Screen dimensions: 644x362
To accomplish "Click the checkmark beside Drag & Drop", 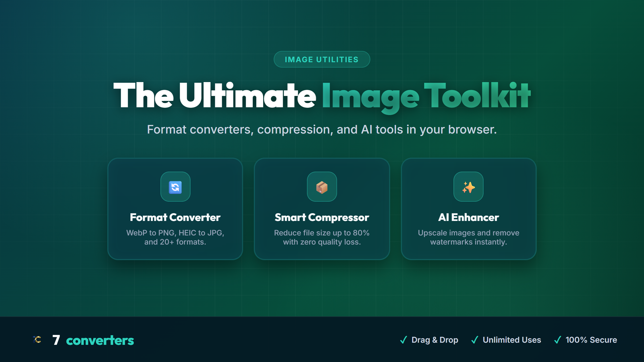I will [404, 340].
